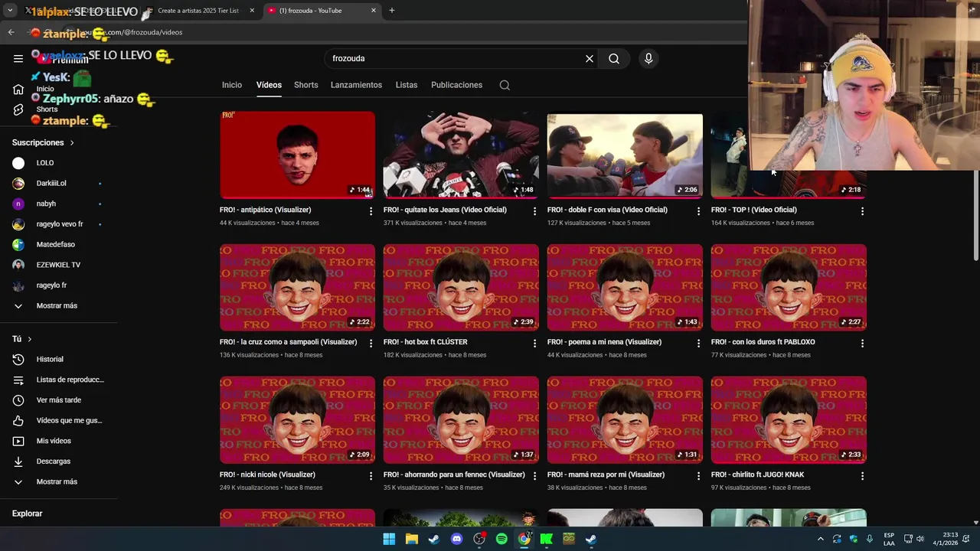Open the channel search magnifier icon
The height and width of the screenshot is (551, 980).
[x=505, y=85]
